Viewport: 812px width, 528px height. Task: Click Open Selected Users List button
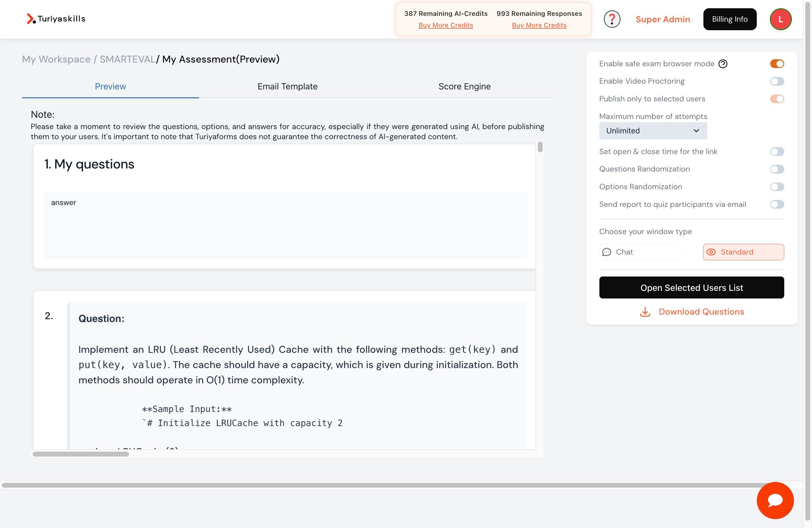point(691,288)
